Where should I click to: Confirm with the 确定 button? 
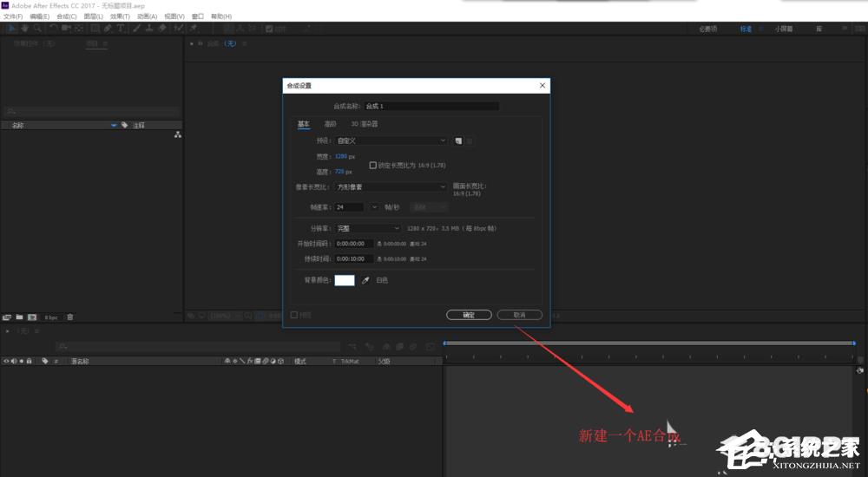click(469, 315)
